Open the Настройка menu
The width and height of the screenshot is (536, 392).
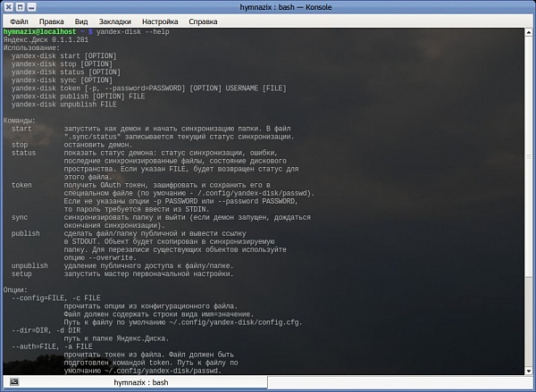coord(160,21)
